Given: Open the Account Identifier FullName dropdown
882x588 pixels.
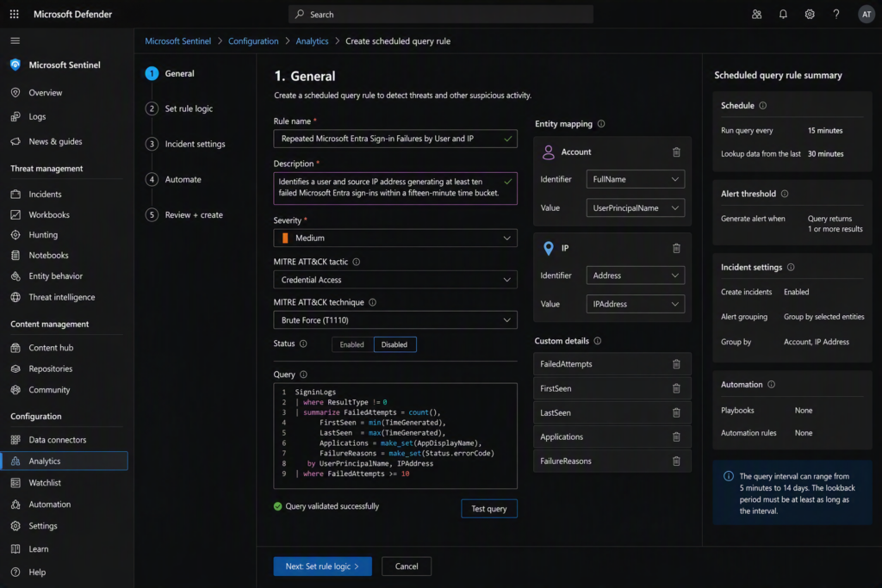Looking at the screenshot, I should pos(635,179).
